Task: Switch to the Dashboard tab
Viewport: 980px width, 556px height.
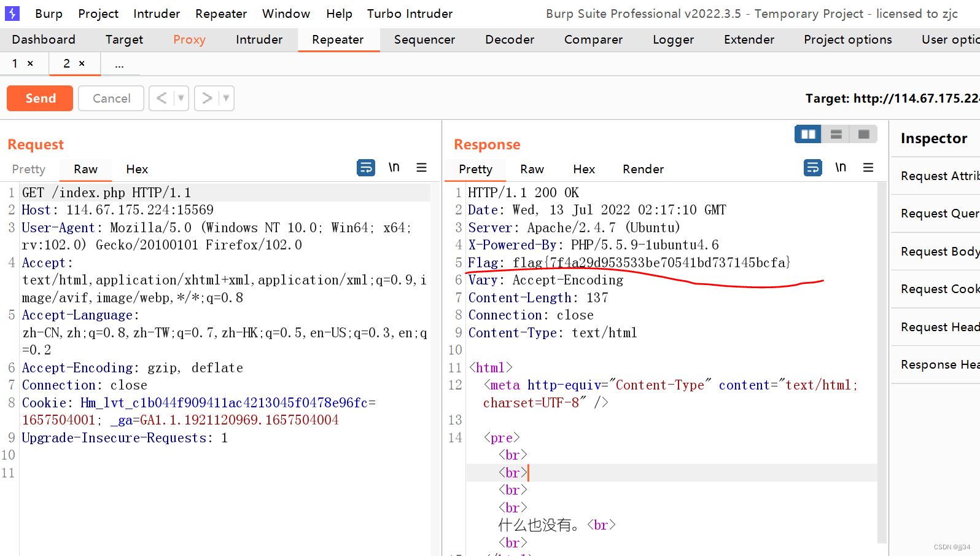Action: [x=44, y=39]
